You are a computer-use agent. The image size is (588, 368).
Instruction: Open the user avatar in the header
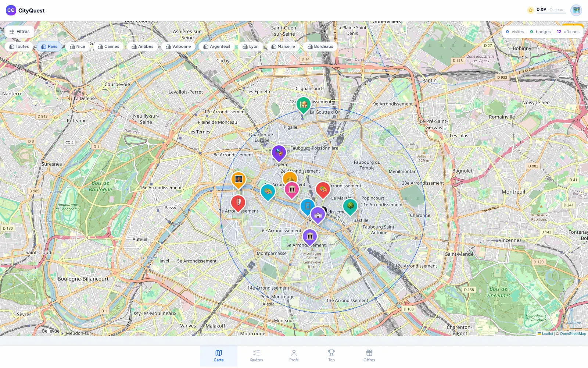pos(576,10)
